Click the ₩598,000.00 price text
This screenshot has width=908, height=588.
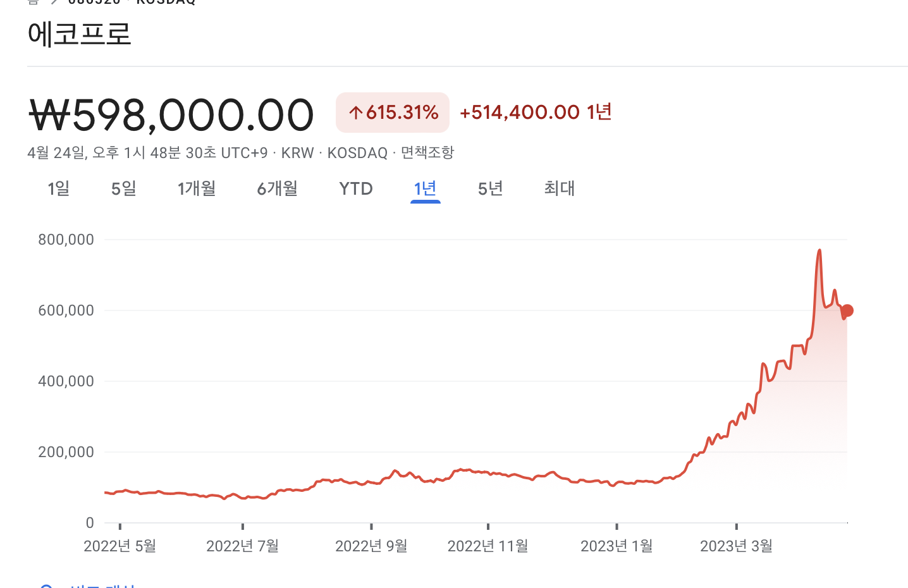point(171,114)
